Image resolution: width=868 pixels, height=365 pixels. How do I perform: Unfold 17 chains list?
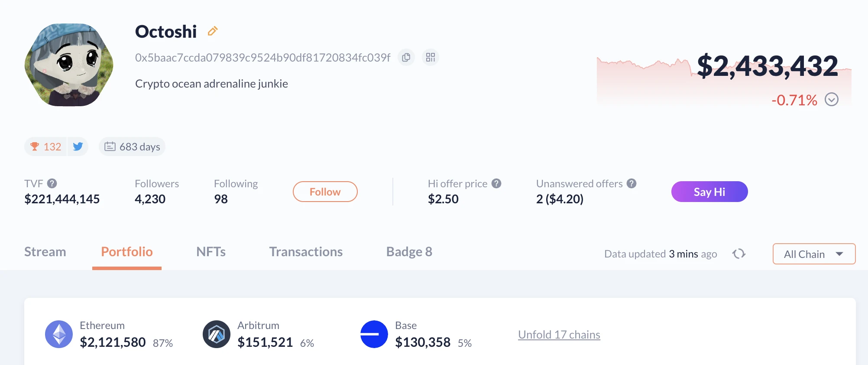coord(559,335)
